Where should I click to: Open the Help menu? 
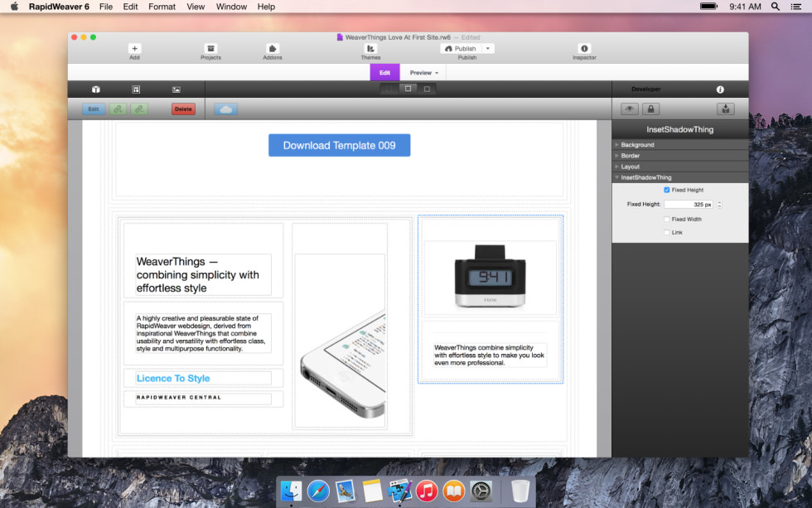(x=266, y=7)
